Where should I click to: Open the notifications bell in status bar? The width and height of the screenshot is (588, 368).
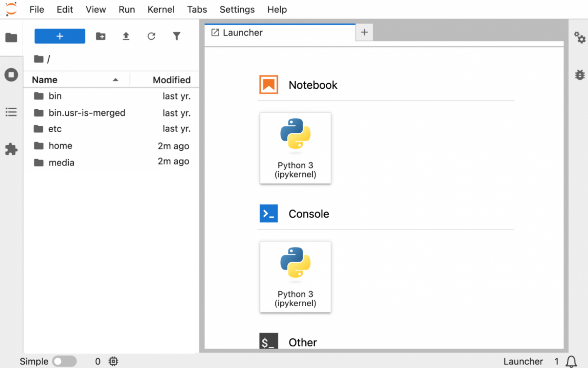(571, 361)
